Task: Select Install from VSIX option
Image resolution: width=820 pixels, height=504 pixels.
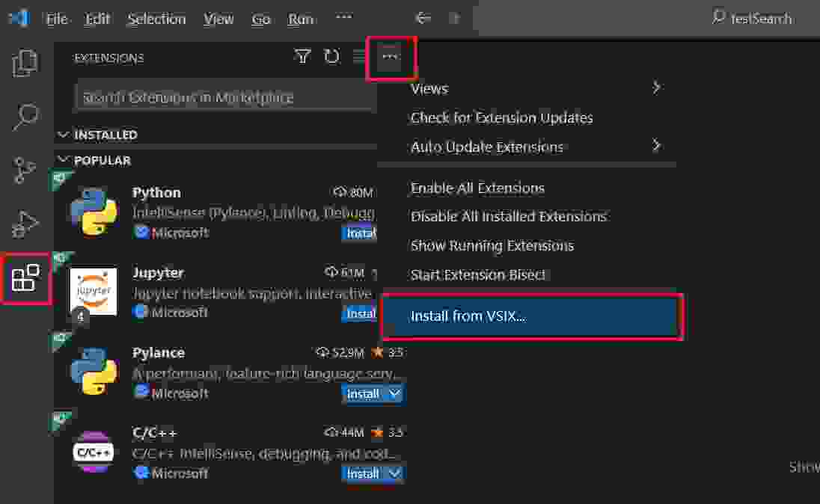Action: [x=531, y=316]
